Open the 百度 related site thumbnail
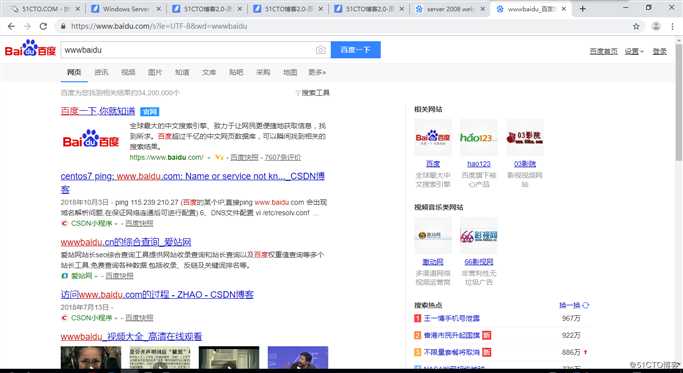The image size is (683, 373). pyautogui.click(x=433, y=138)
